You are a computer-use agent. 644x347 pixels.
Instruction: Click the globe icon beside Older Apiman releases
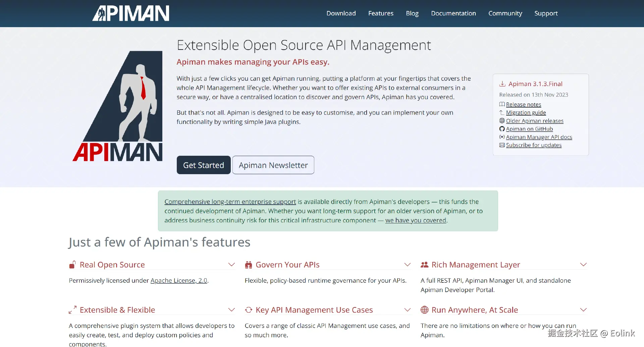click(502, 121)
